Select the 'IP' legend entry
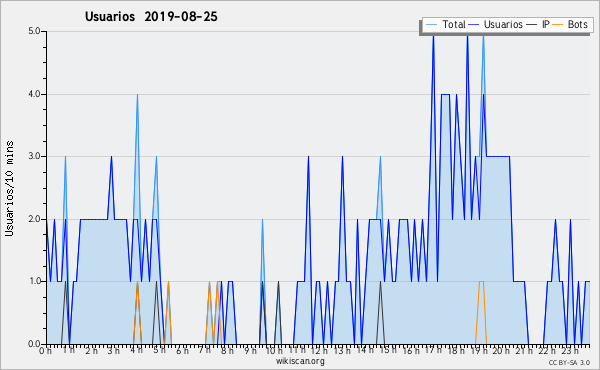Image resolution: width=600 pixels, height=370 pixels. tap(546, 24)
